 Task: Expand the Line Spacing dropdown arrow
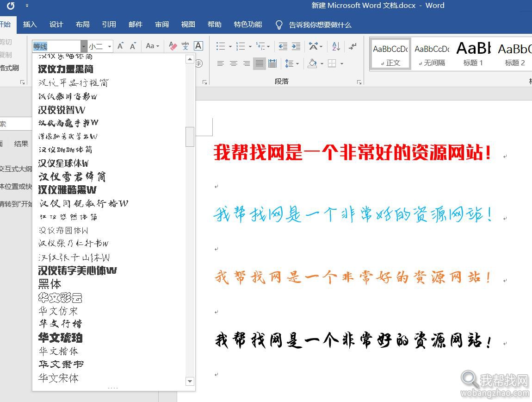click(297, 63)
